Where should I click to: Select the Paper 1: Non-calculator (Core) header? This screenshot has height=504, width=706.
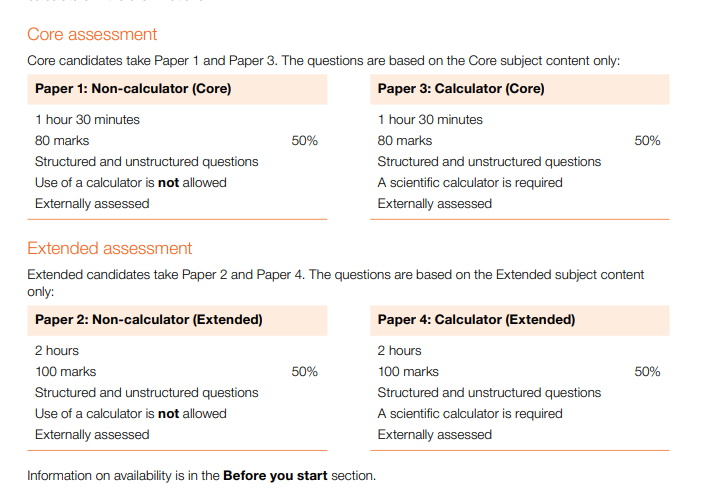(133, 89)
